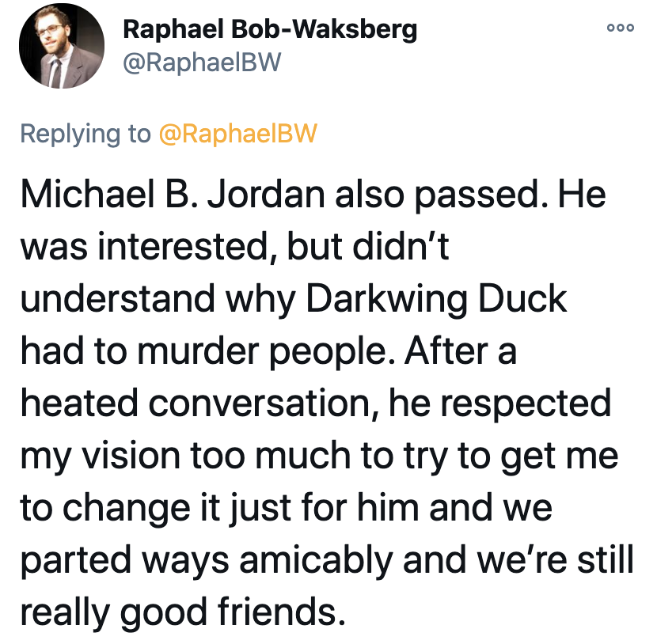
Task: Click the word "didn't" in the tweet
Action: pyautogui.click(x=401, y=246)
